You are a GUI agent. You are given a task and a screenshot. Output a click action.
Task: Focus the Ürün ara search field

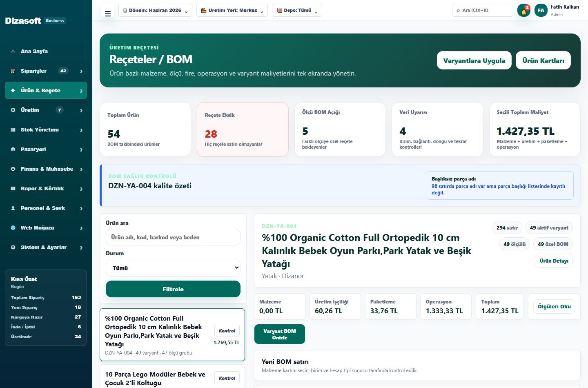(173, 237)
